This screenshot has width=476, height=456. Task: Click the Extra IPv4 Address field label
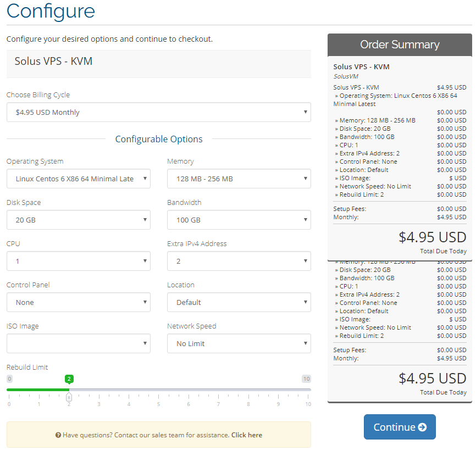197,243
